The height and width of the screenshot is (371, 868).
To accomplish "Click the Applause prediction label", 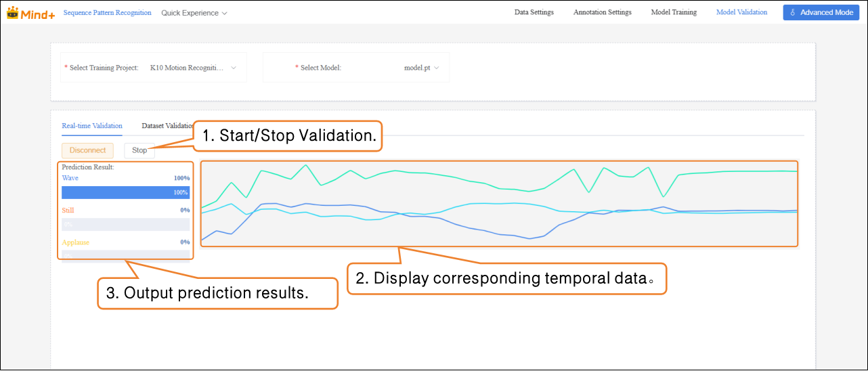I will tap(75, 242).
